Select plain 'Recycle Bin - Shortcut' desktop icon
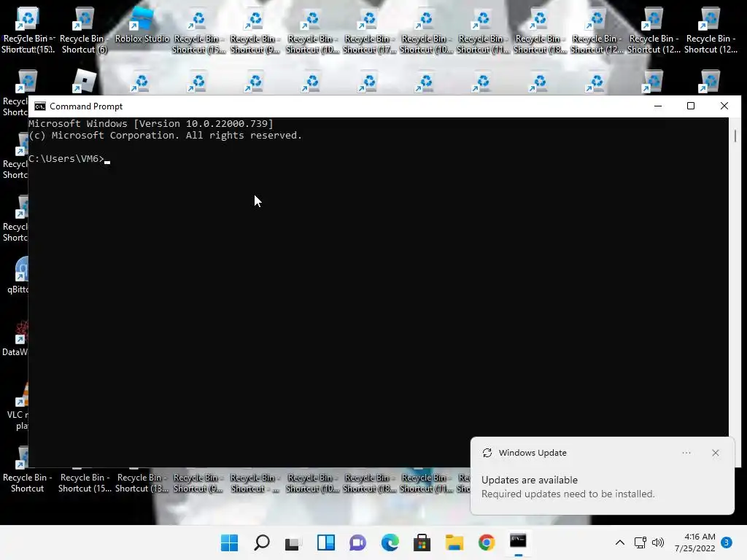Screen dimensions: 747x560 coord(27,482)
